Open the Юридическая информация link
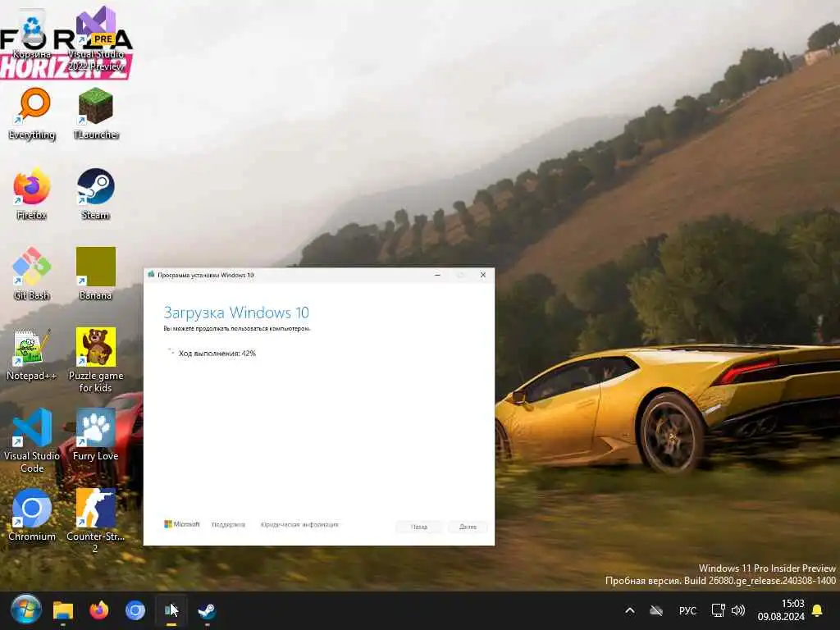The image size is (840, 630). 299,524
